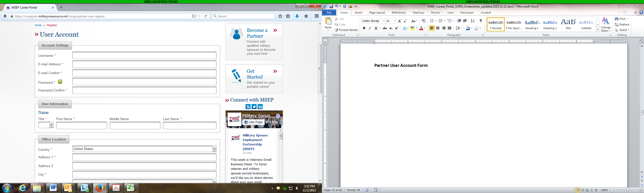Open the MSEP LinkedIn icon
The height and width of the screenshot is (193, 644).
pyautogui.click(x=260, y=107)
